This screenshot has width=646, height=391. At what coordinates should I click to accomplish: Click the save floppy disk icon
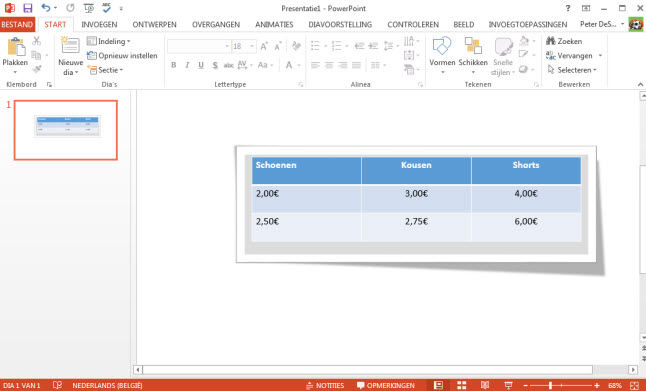[x=28, y=8]
